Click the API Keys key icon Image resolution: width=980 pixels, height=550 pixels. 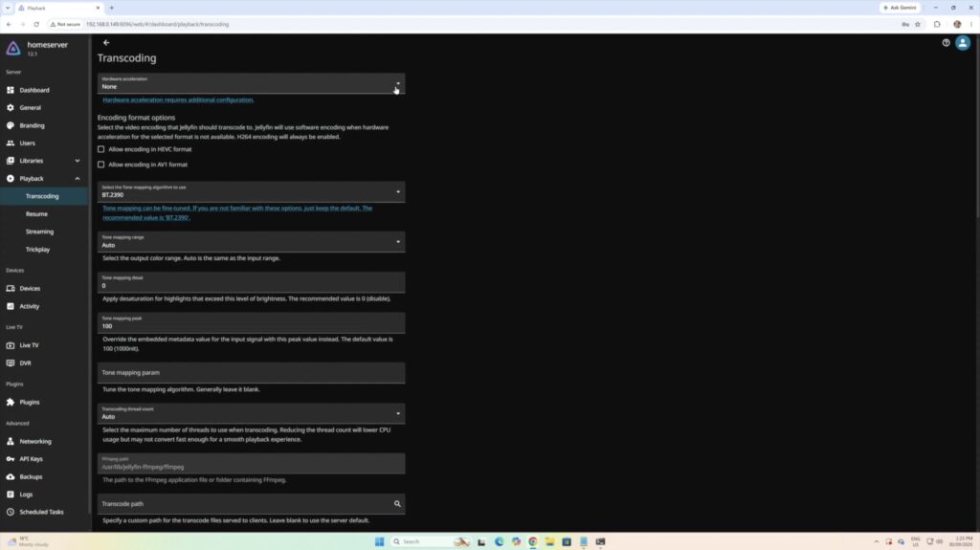(10, 459)
